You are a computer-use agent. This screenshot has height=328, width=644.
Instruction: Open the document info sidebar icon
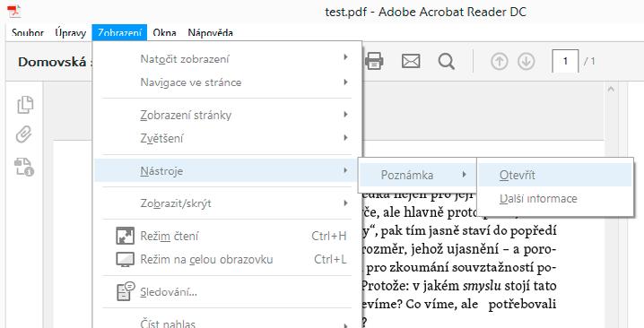pos(24,167)
